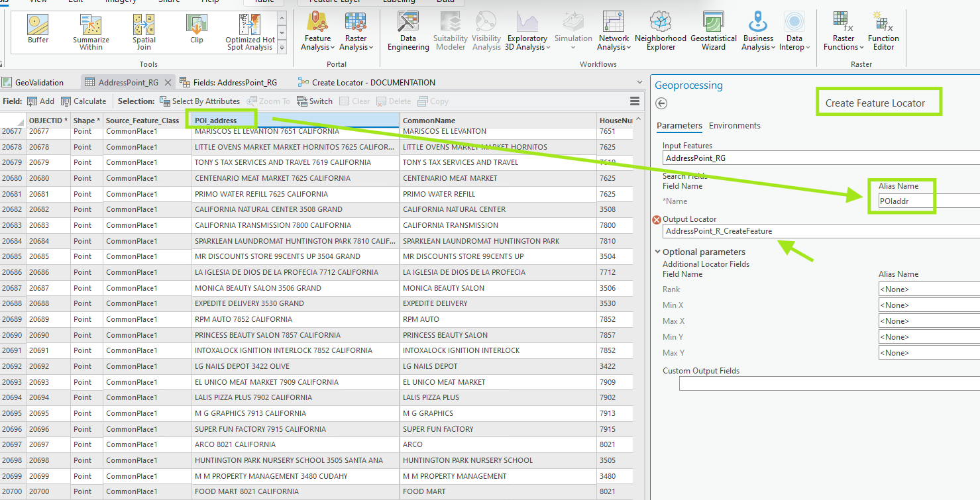Click the POIaddr alias name field
Screen dimensions: 980x500
tap(929, 201)
